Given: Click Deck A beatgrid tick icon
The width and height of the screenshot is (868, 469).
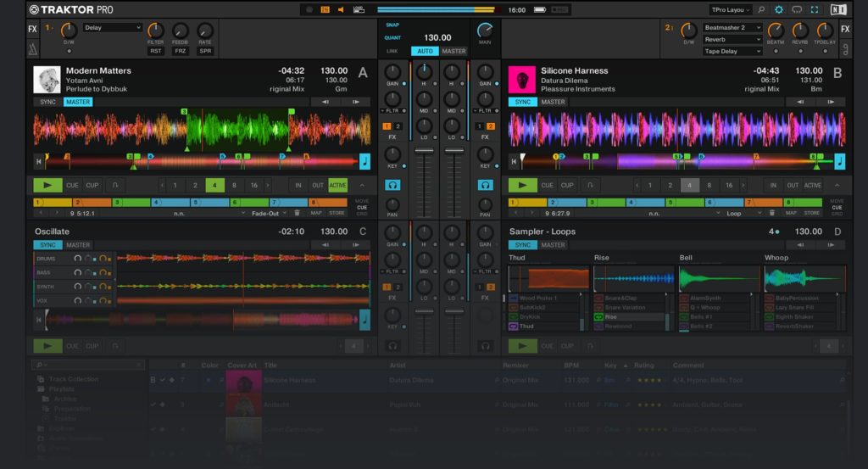Looking at the screenshot, I should coord(364,161).
